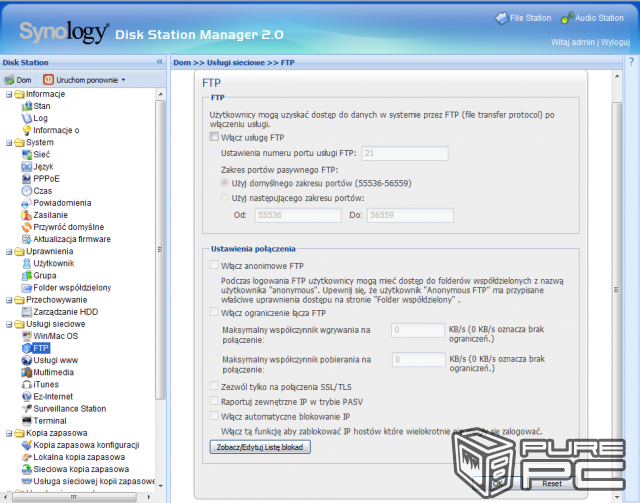Open Terminal in navigation tree

[x=50, y=421]
